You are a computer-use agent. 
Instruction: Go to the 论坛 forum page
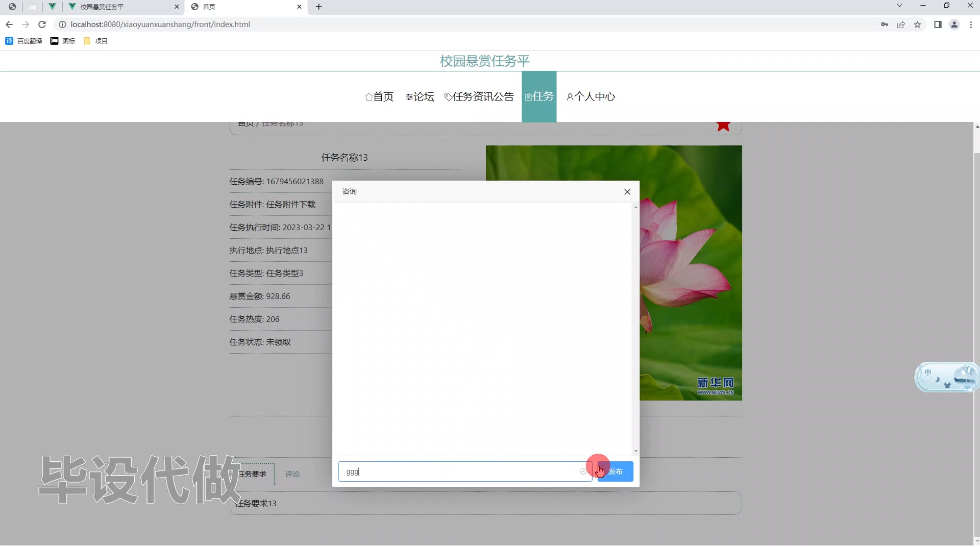pos(420,97)
